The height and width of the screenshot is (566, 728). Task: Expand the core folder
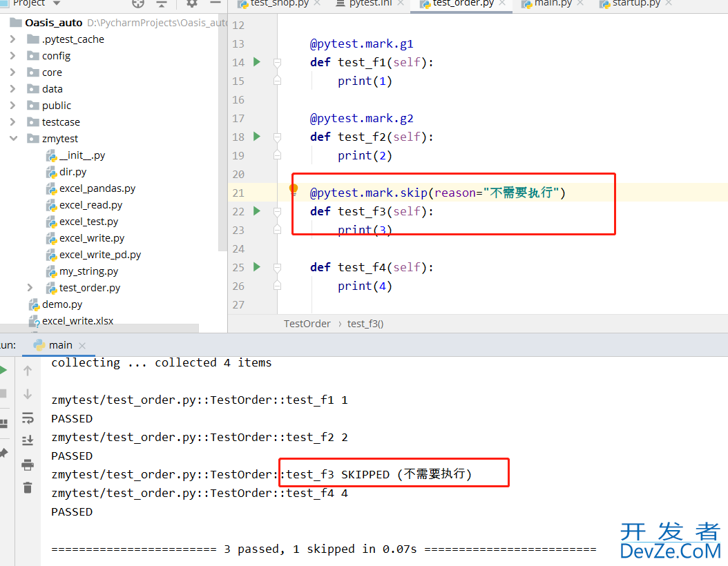(x=13, y=72)
